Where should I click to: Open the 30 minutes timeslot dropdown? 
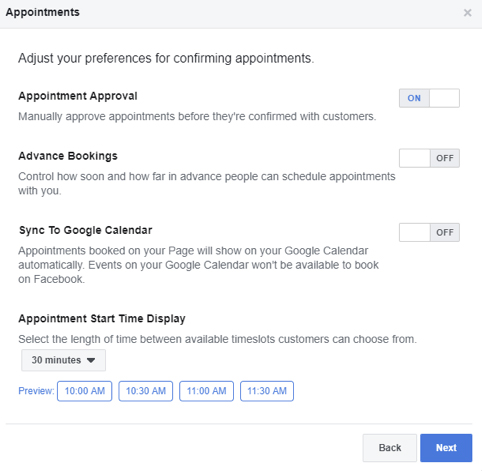tap(63, 360)
